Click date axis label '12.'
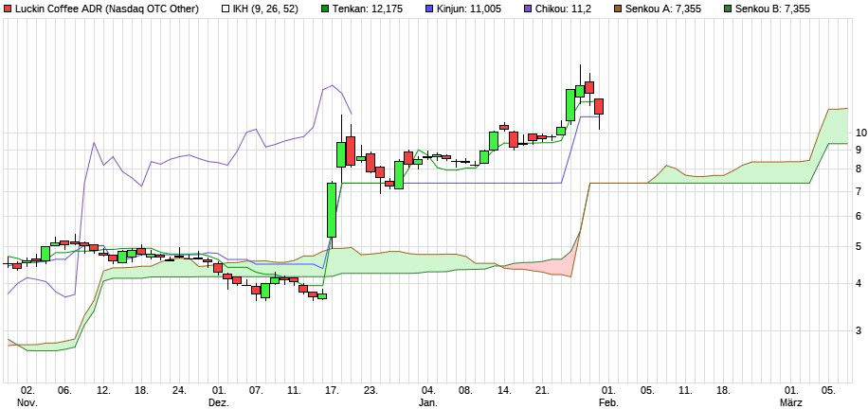Image resolution: width=868 pixels, height=409 pixels. point(103,390)
